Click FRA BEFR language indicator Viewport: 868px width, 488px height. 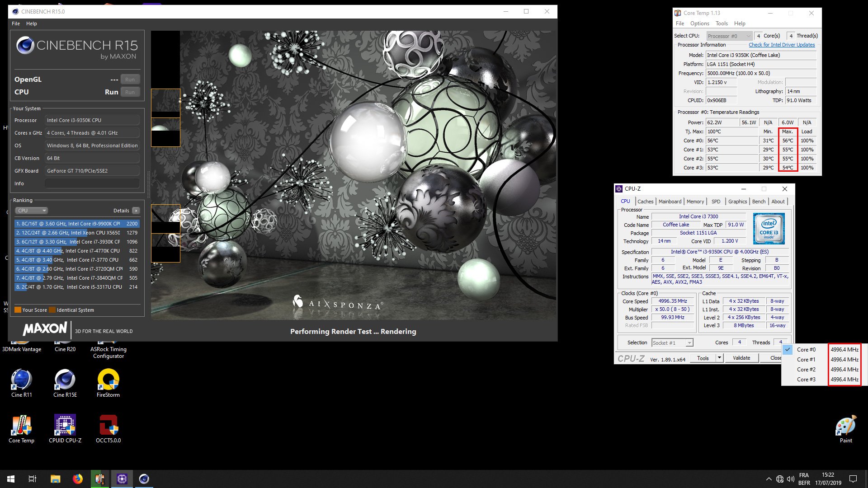pyautogui.click(x=804, y=479)
